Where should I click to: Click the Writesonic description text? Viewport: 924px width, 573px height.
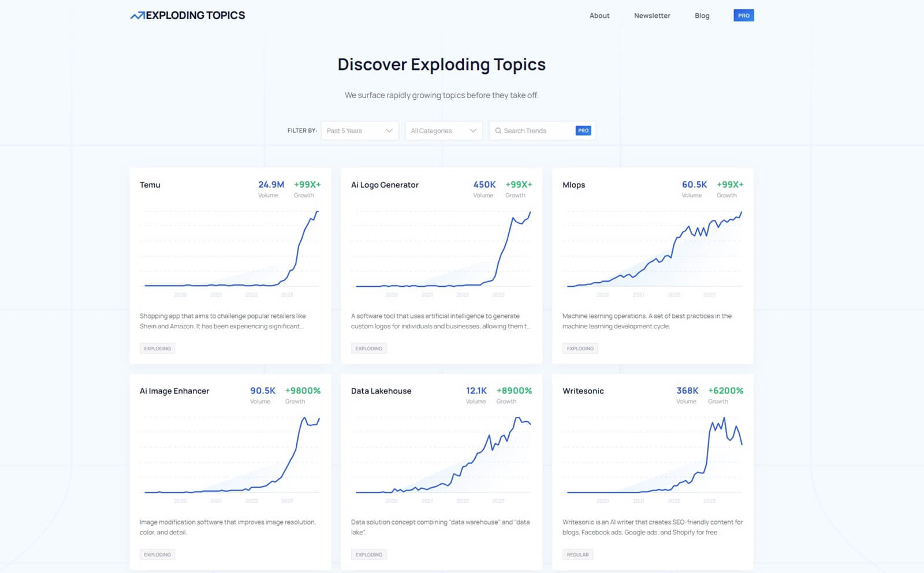pyautogui.click(x=653, y=527)
